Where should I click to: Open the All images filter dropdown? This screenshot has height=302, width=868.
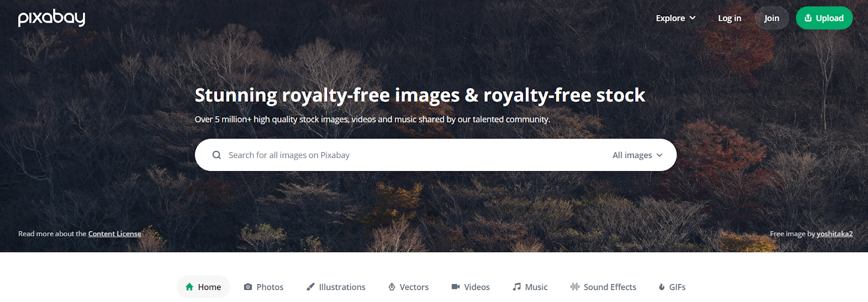point(637,155)
